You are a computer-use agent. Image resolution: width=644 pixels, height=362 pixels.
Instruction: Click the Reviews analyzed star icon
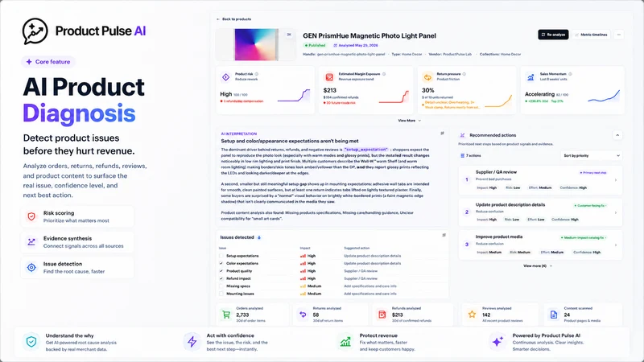coord(472,315)
